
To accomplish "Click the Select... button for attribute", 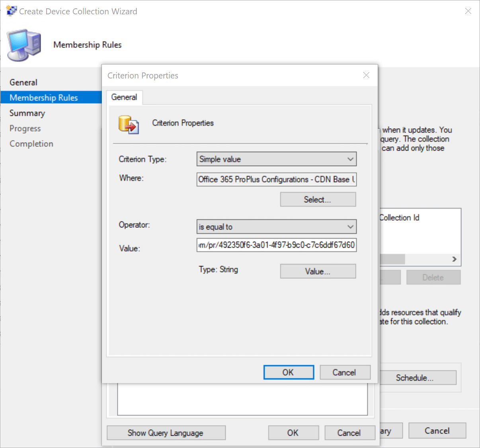I will (x=318, y=200).
